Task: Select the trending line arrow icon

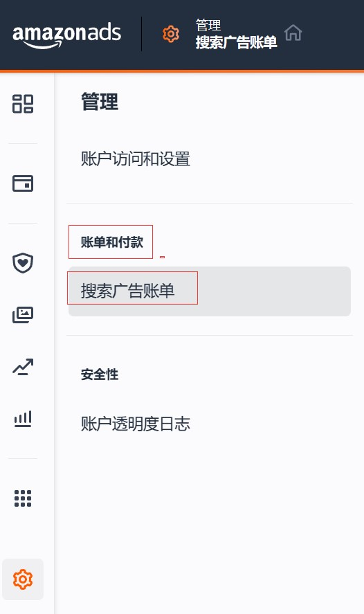Action: click(23, 367)
